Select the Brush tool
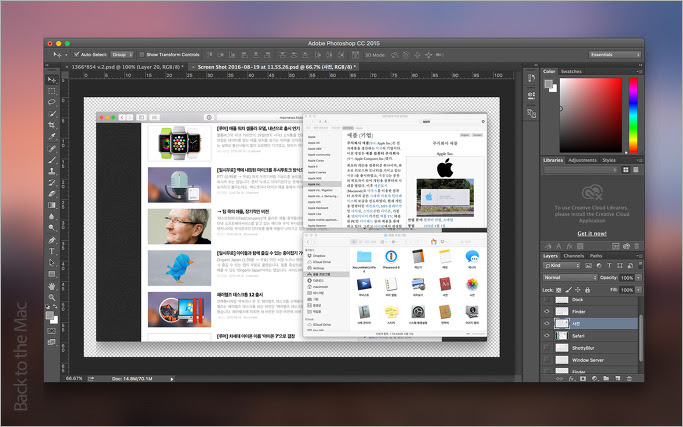683x427 pixels. tap(51, 160)
